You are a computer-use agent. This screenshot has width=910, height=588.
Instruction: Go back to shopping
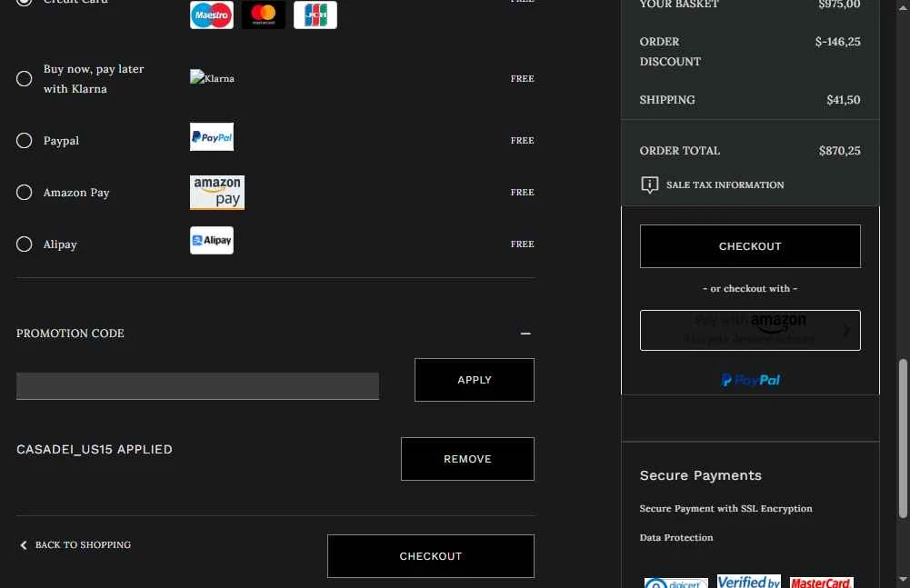point(83,545)
